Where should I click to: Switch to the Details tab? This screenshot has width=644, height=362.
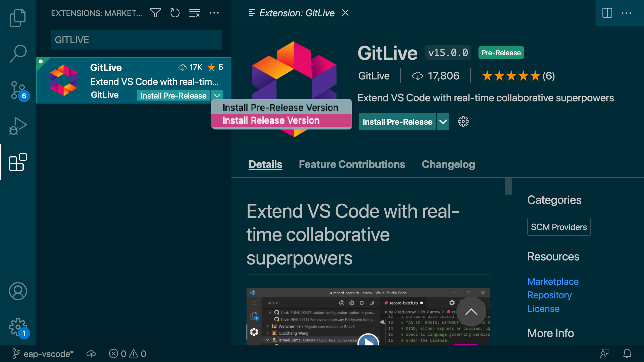(265, 164)
